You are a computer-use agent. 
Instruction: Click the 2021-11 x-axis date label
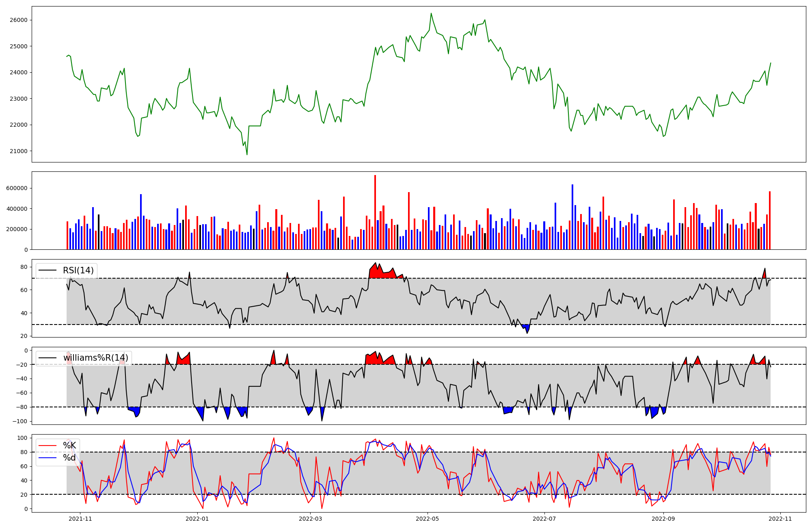tap(80, 519)
